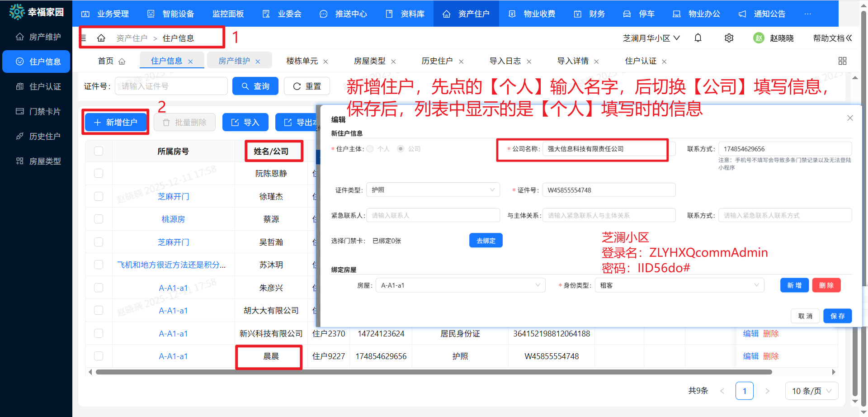Click the 芝麻开门 room link
Viewport: 868px width, 417px height.
point(173,196)
